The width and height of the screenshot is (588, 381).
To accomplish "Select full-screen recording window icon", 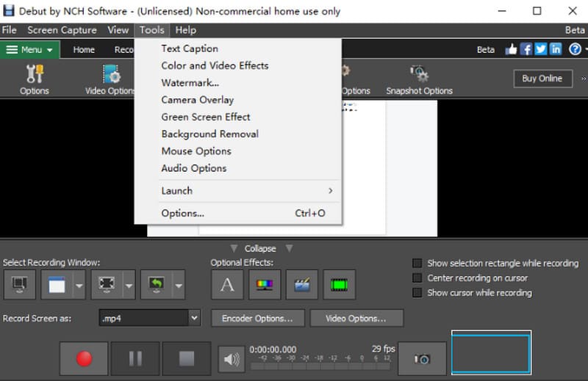I will click(x=20, y=285).
